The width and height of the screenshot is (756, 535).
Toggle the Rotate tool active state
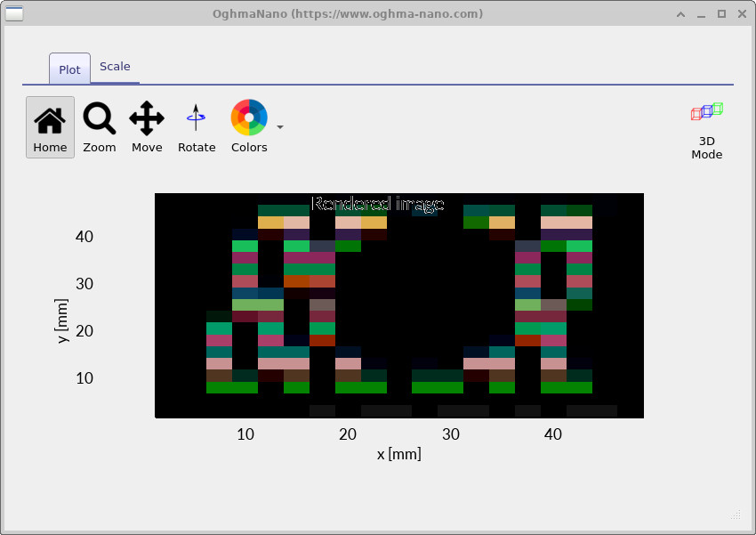click(x=197, y=125)
